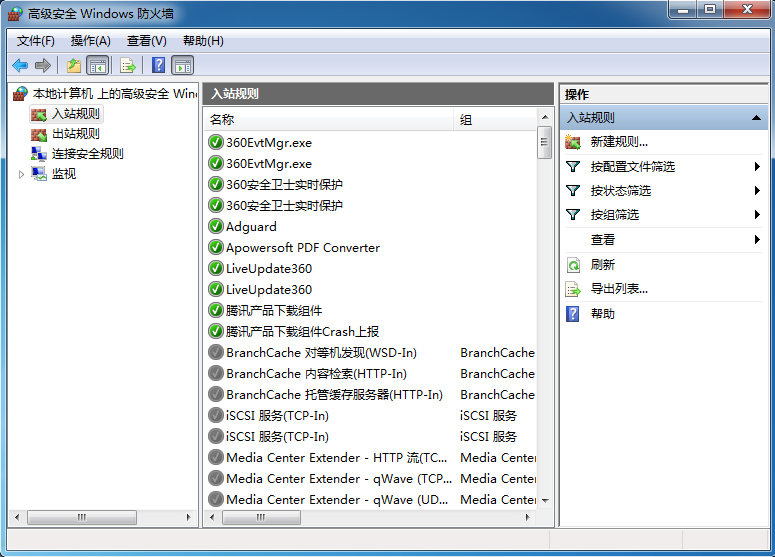
Task: Click the funnel icon beside 按状态筛选
Action: pyautogui.click(x=573, y=190)
